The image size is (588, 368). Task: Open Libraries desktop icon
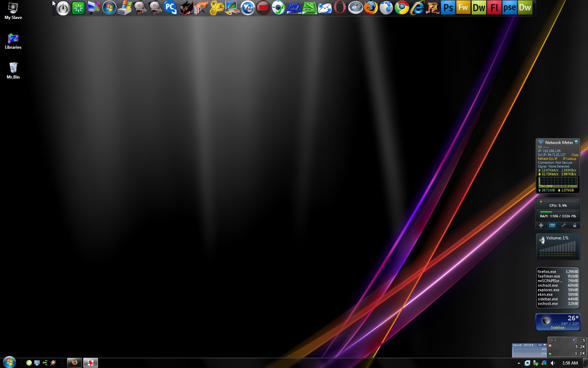(x=13, y=41)
